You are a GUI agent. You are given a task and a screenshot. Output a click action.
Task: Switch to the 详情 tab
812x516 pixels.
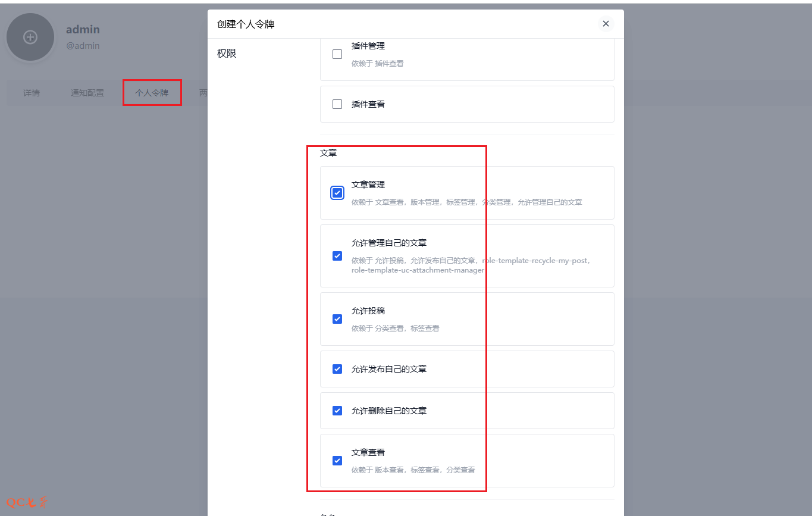32,93
